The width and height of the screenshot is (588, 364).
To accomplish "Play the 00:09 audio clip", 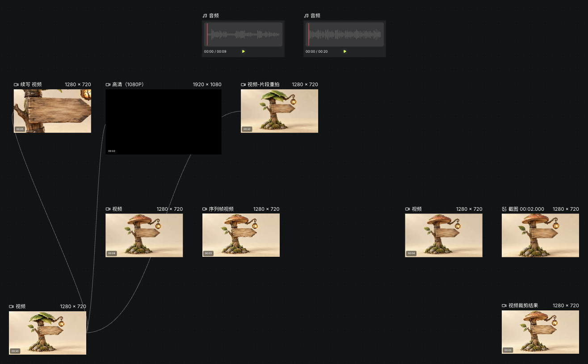I will tap(244, 51).
